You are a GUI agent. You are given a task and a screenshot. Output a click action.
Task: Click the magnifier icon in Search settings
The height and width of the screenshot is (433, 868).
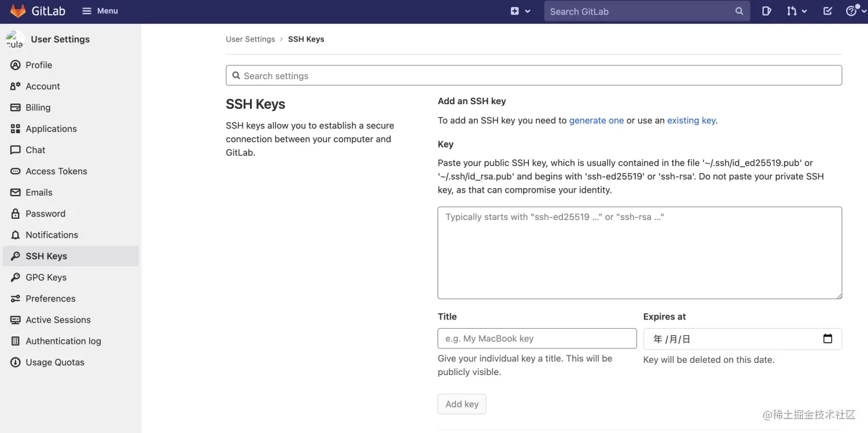[x=236, y=76]
